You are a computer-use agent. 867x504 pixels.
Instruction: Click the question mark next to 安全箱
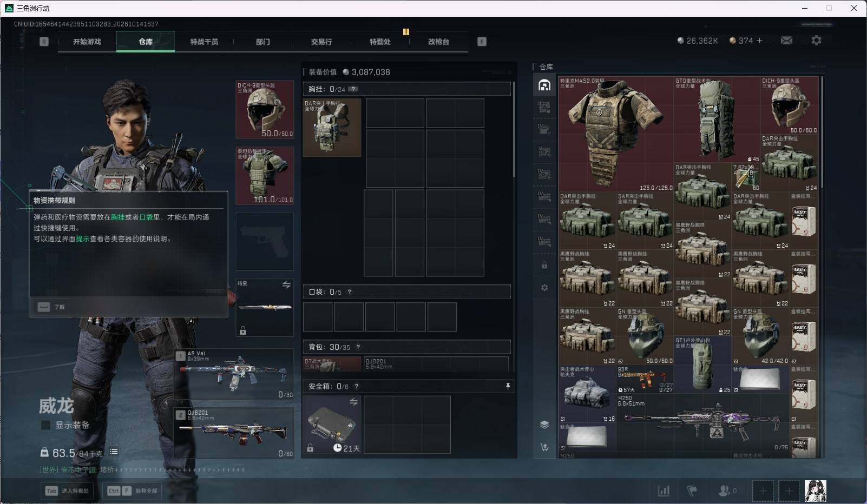[x=356, y=386]
